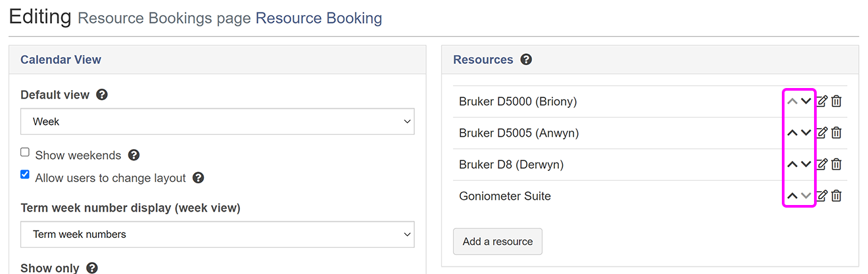868x274 pixels.
Task: View help for Show only setting
Action: coord(92,268)
